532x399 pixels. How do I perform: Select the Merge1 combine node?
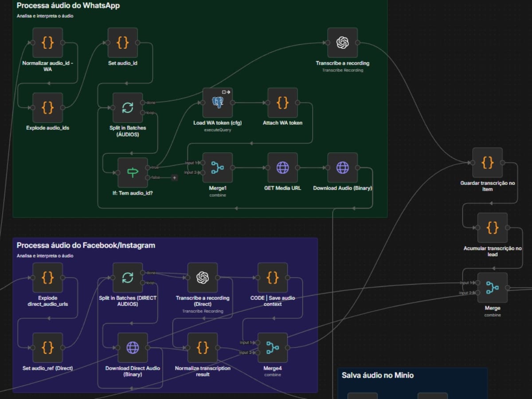click(x=217, y=168)
